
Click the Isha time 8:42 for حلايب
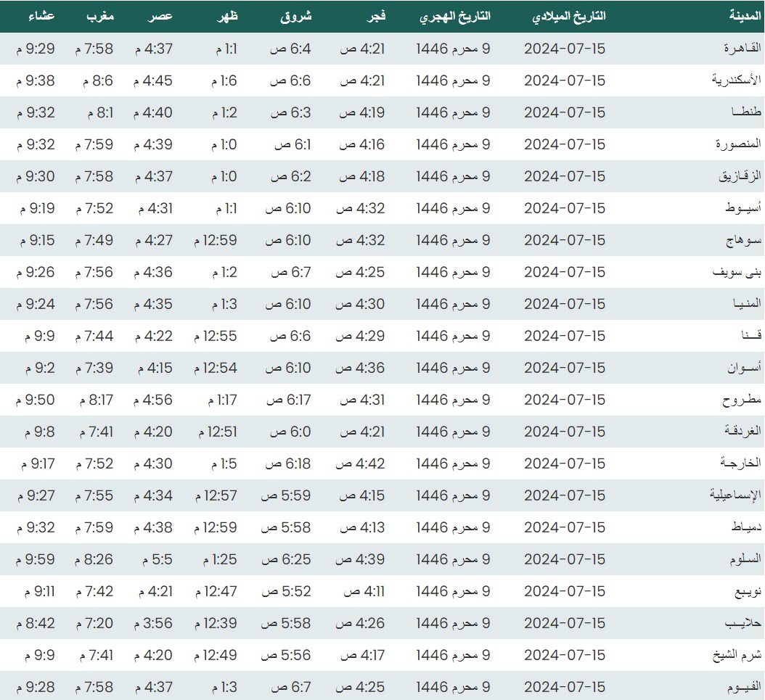point(35,623)
